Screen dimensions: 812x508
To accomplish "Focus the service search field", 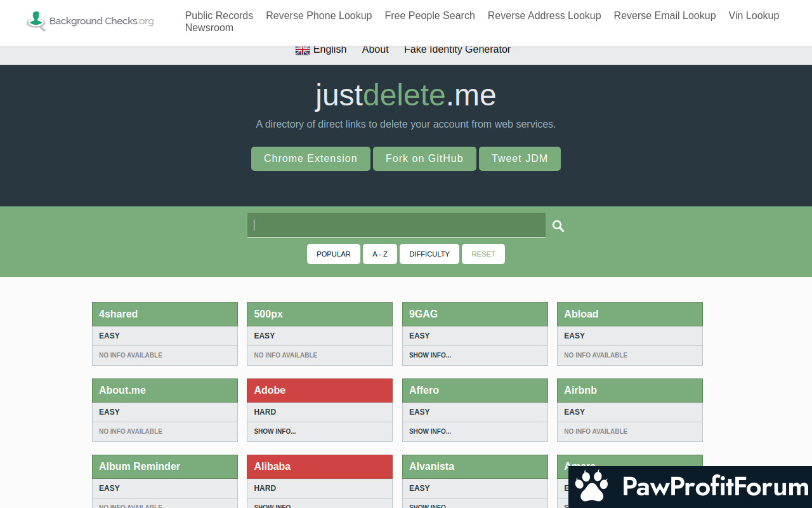I will point(396,225).
